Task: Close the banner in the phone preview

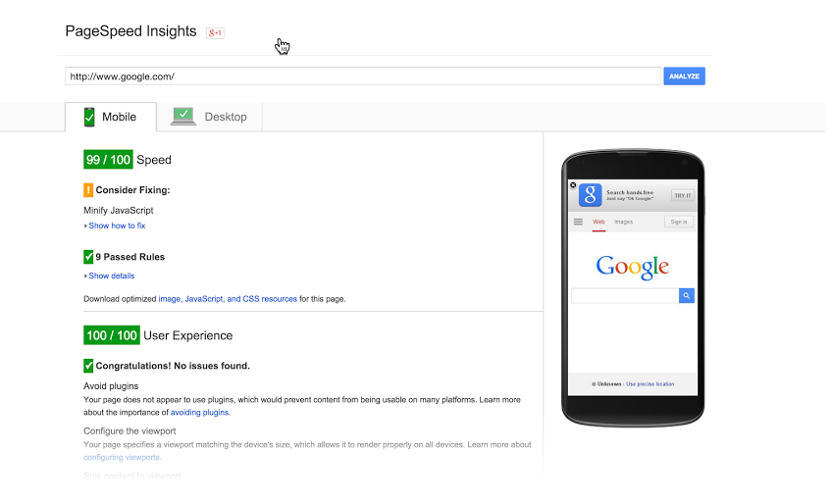Action: (x=573, y=185)
